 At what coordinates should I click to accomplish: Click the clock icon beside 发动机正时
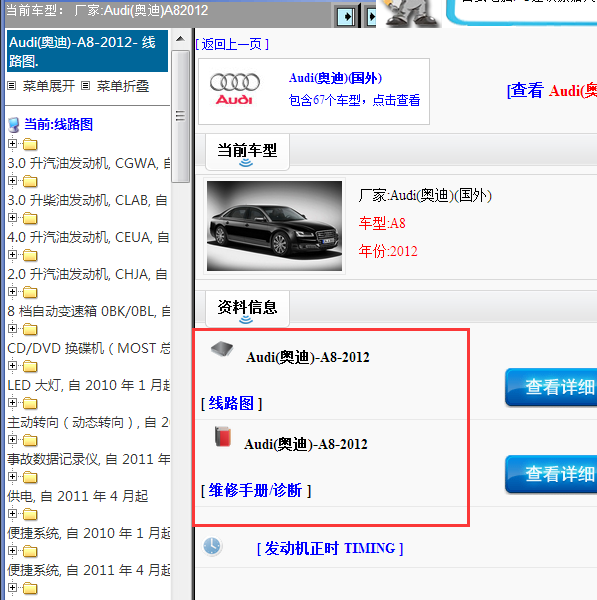click(212, 546)
